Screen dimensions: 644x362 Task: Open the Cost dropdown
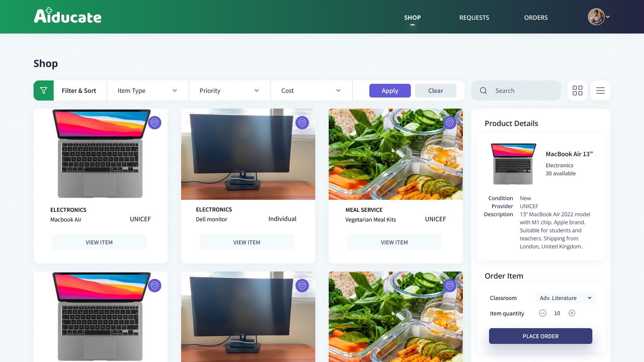tap(311, 90)
